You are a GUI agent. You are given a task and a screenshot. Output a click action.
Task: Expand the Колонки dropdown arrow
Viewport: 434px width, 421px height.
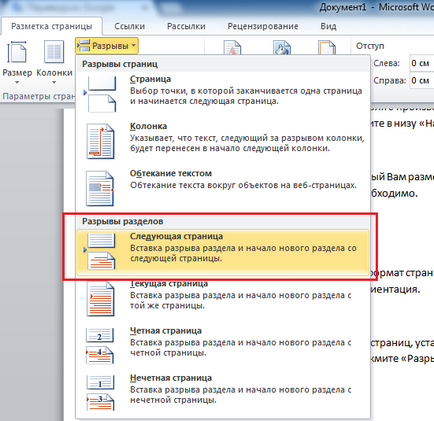click(x=54, y=82)
